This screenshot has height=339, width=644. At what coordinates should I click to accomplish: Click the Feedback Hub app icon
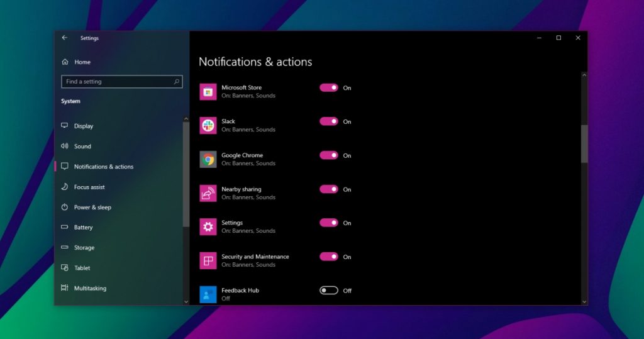tap(208, 294)
